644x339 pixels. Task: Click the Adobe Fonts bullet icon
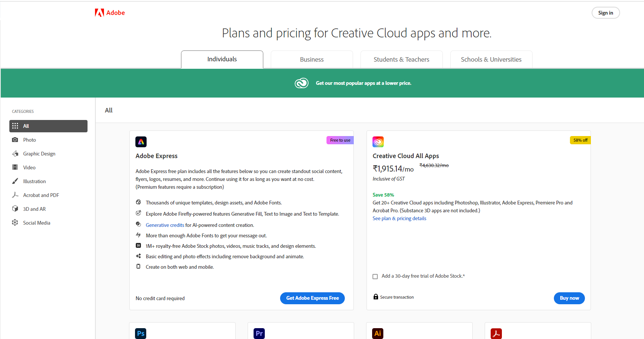coord(138,235)
